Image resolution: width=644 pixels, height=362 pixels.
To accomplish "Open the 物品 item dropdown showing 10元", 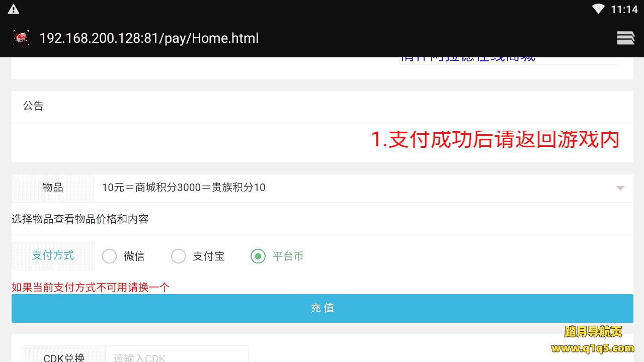I will coord(363,188).
